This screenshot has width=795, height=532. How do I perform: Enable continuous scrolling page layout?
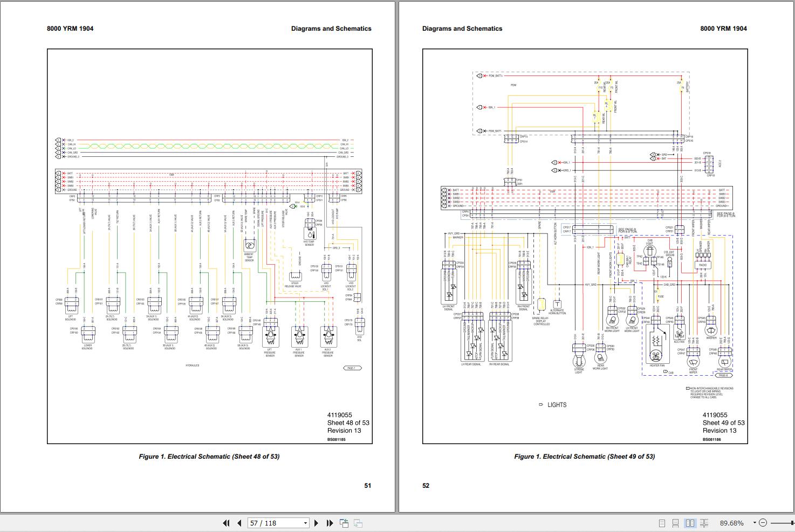(x=676, y=523)
